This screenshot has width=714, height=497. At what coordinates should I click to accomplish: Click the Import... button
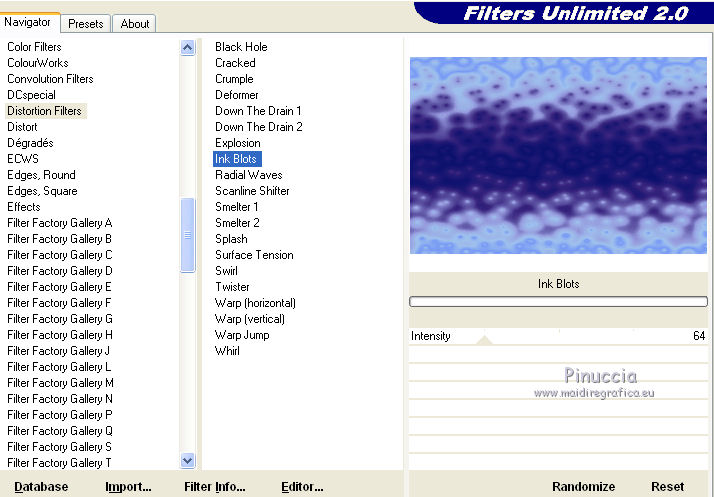tap(128, 487)
